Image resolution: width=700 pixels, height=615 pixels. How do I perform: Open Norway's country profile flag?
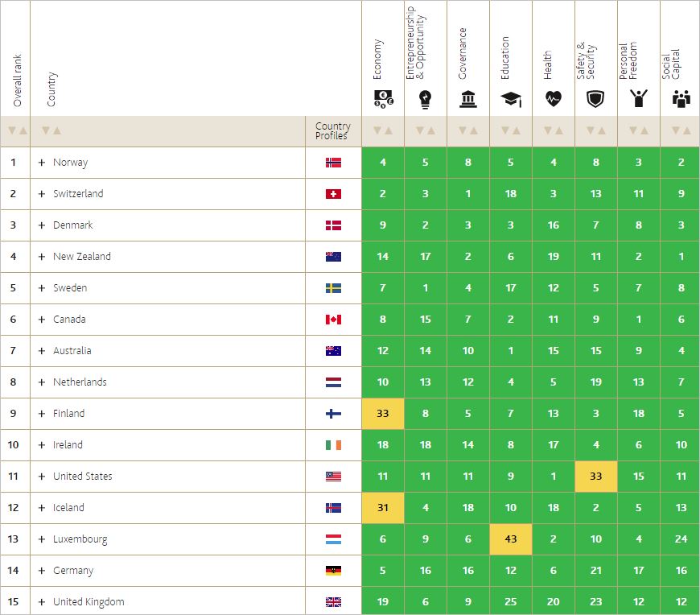click(x=333, y=163)
